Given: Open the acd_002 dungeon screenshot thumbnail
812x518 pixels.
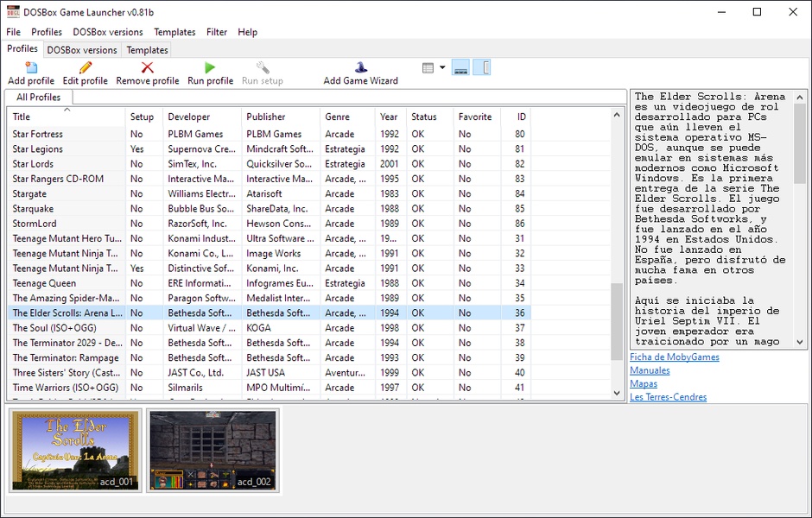Looking at the screenshot, I should click(x=213, y=450).
